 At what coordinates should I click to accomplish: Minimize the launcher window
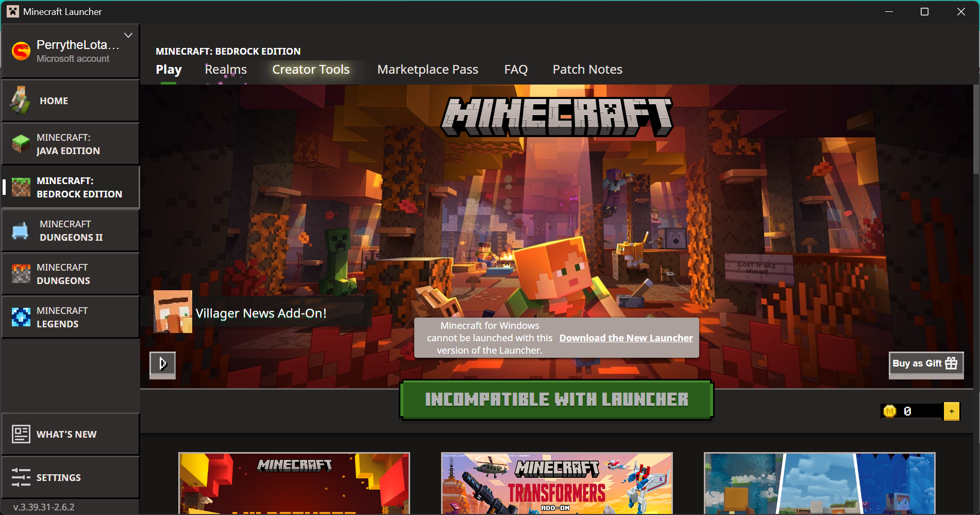(x=889, y=11)
